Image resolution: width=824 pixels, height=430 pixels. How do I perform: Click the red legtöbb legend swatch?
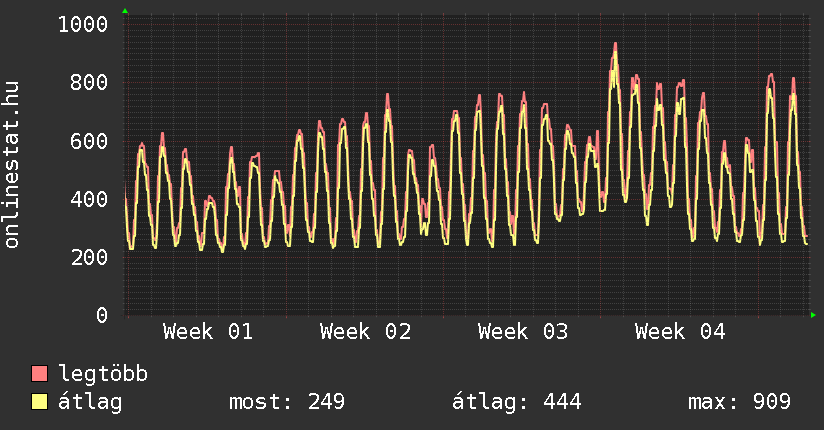point(39,374)
